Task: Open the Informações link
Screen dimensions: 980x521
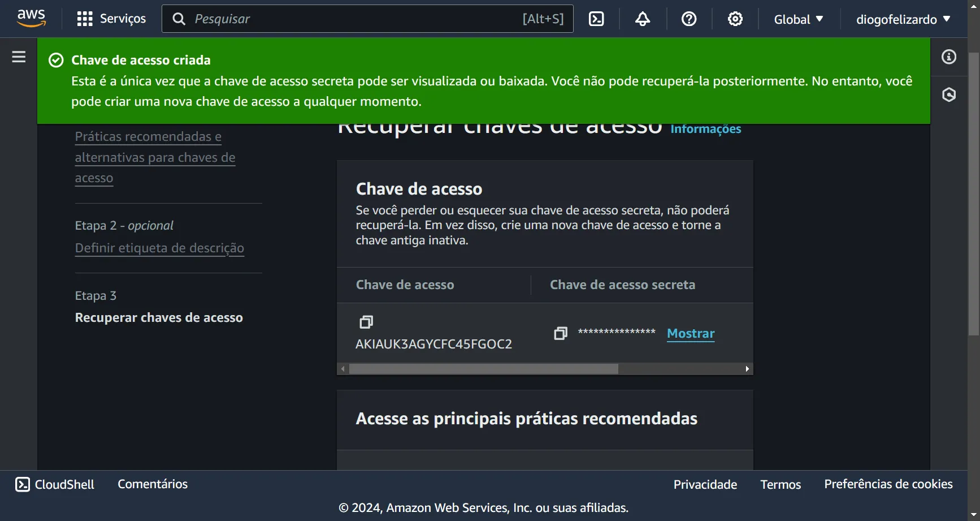Action: click(705, 129)
